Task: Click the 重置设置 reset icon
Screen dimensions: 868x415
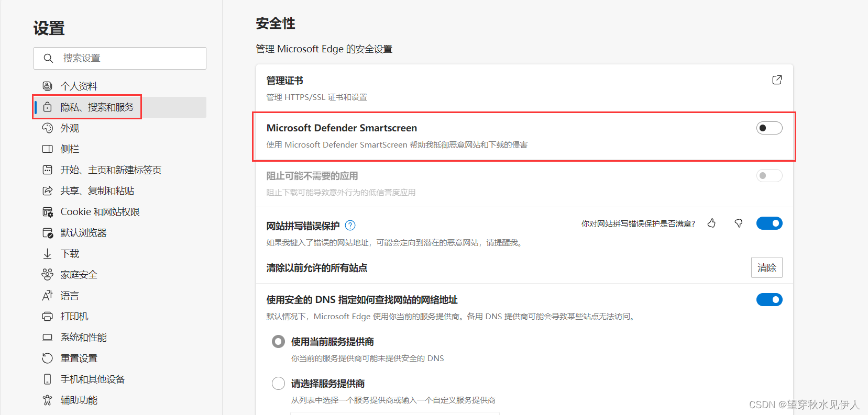Action: coord(47,358)
